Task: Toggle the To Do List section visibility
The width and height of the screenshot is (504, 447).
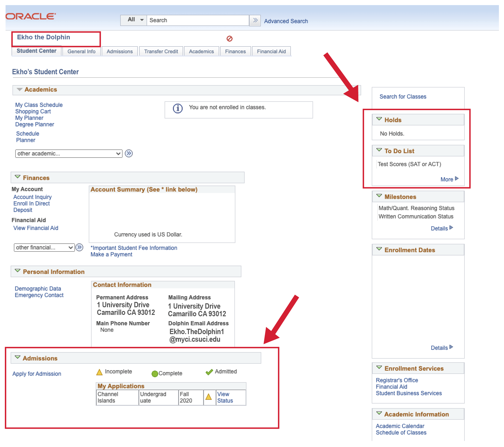Action: [x=379, y=151]
